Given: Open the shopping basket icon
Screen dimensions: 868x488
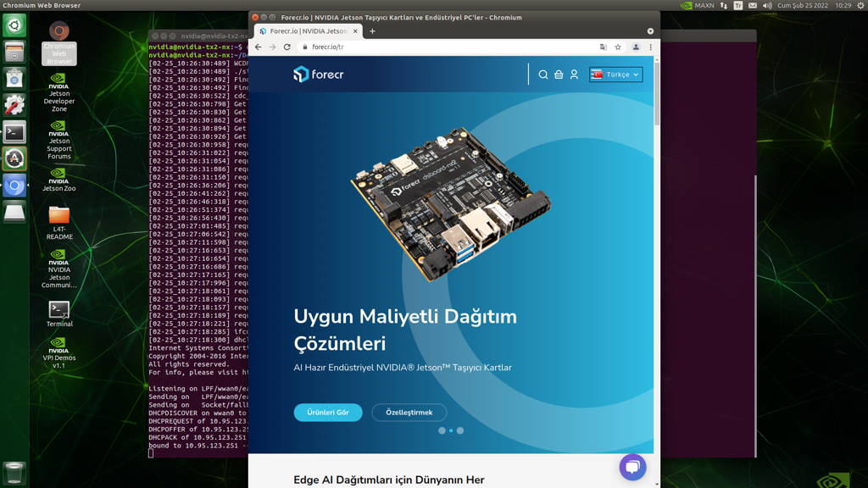Looking at the screenshot, I should point(559,75).
